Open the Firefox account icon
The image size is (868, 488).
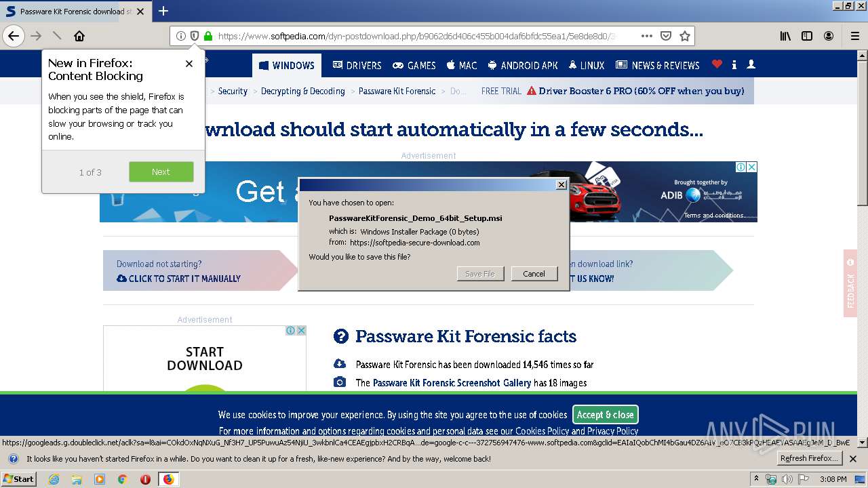(829, 36)
